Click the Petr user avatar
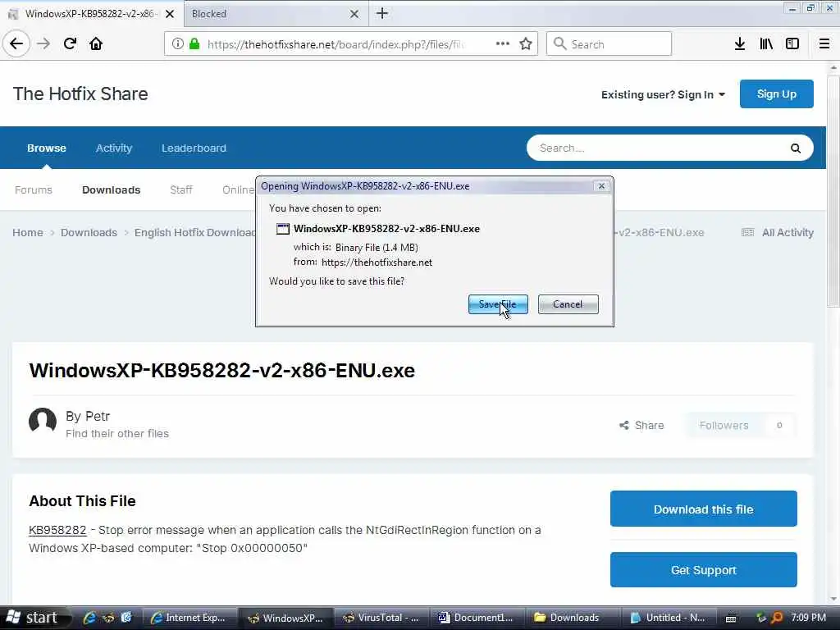The width and height of the screenshot is (840, 630). (43, 422)
